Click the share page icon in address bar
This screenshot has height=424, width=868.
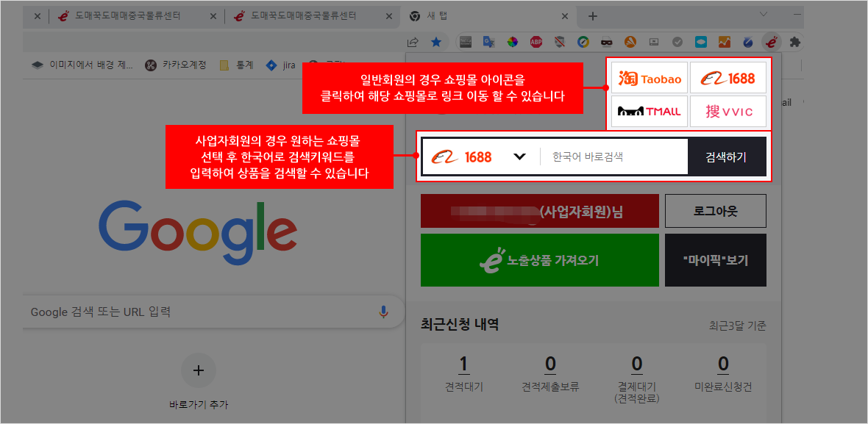[413, 43]
